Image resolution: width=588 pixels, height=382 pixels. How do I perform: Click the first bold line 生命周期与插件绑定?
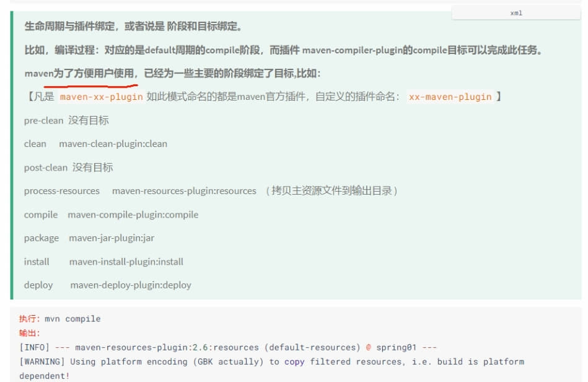point(133,26)
